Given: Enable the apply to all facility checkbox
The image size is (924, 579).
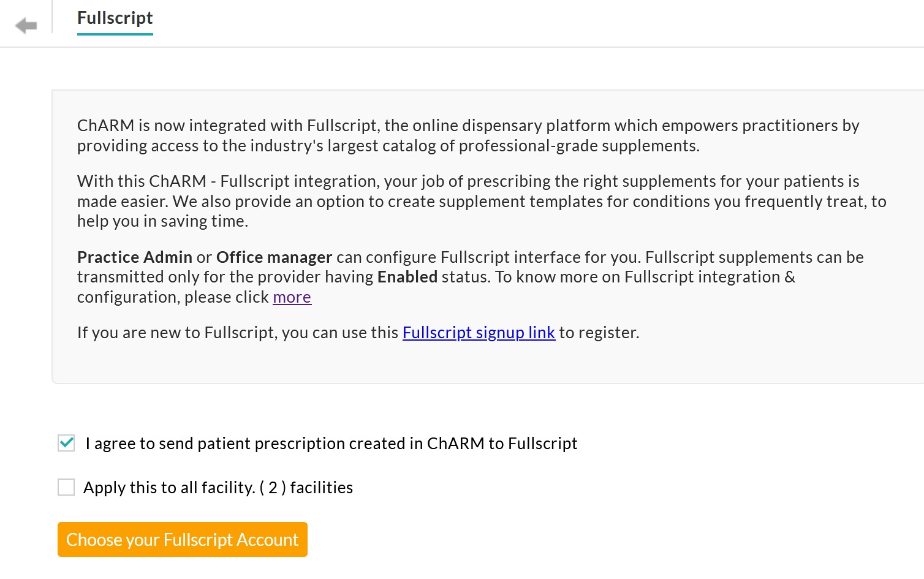Looking at the screenshot, I should tap(66, 487).
